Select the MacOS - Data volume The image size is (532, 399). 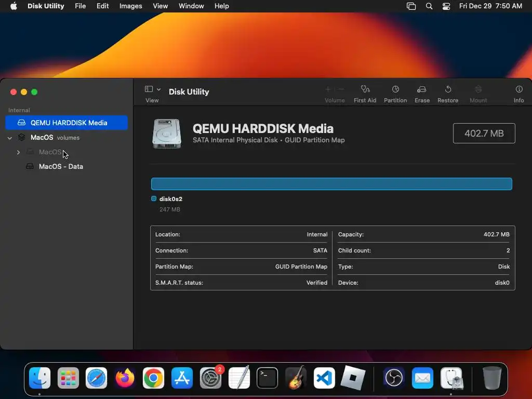pyautogui.click(x=66, y=166)
